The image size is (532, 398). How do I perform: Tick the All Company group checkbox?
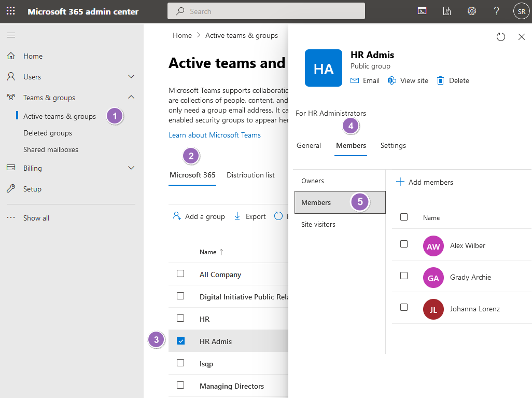pos(180,273)
